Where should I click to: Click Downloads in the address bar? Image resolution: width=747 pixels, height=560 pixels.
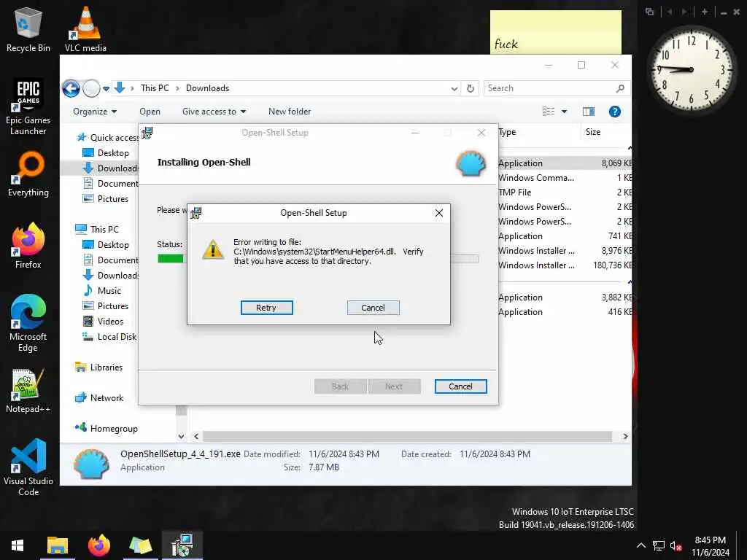[207, 88]
